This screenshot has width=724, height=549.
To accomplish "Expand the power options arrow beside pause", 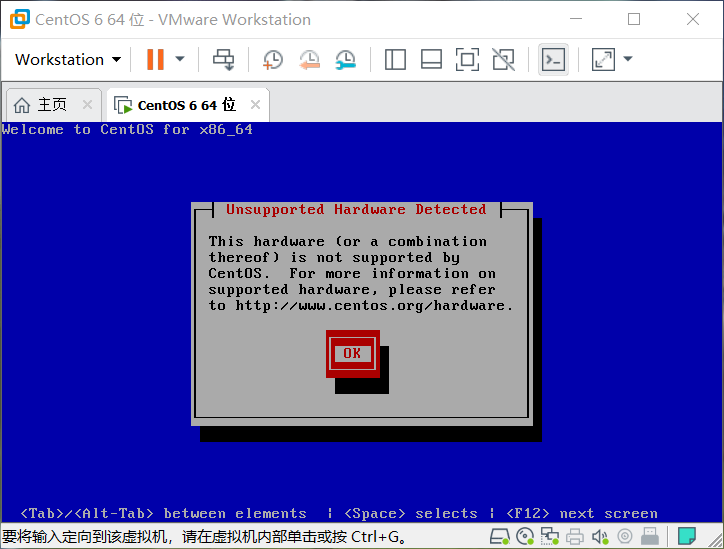I will (x=180, y=59).
